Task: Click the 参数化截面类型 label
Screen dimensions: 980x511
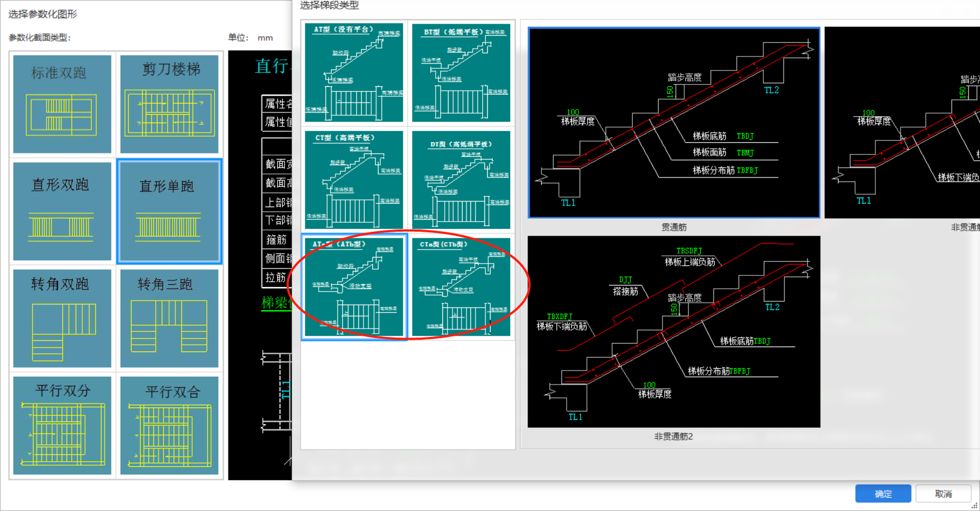Action: coord(40,37)
